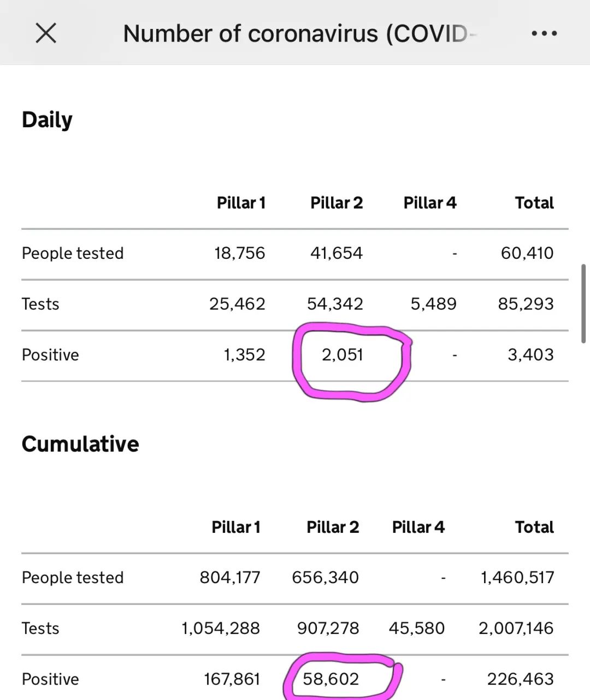Tap the daily Pillar 4 tests value 5,489

[x=434, y=304]
